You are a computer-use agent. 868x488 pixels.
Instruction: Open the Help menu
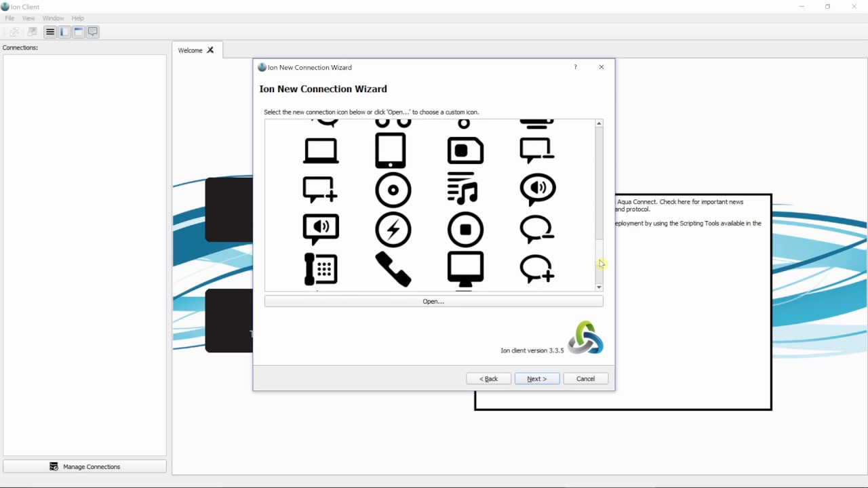tap(78, 18)
